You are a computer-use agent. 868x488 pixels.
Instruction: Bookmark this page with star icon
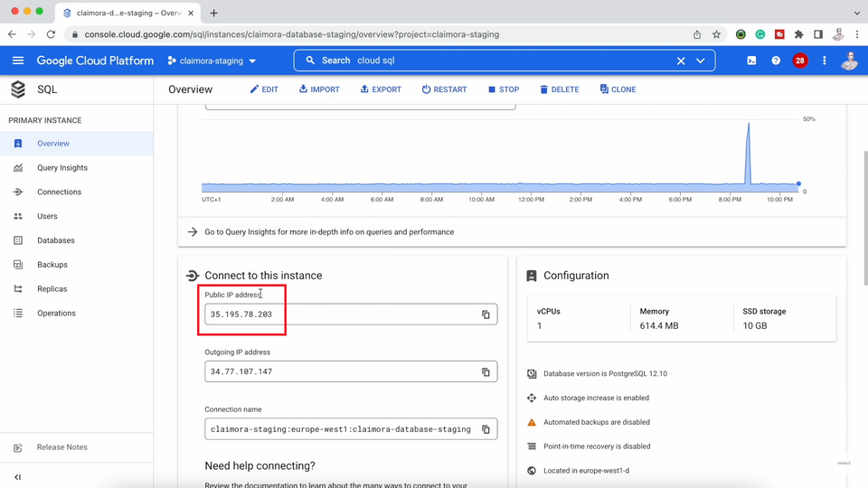click(x=716, y=34)
